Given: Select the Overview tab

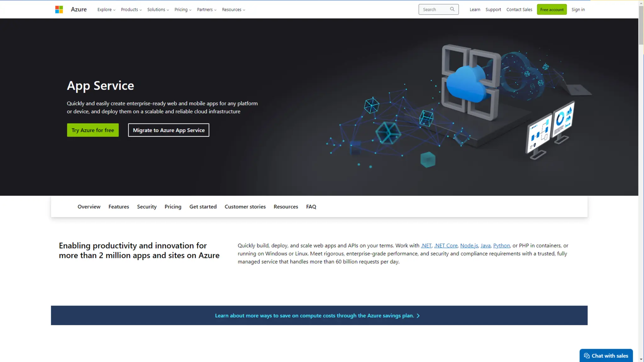Looking at the screenshot, I should 89,207.
